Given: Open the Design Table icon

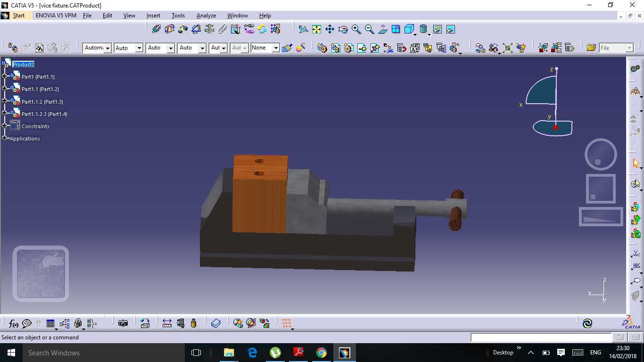Looking at the screenshot, I should click(x=50, y=323).
